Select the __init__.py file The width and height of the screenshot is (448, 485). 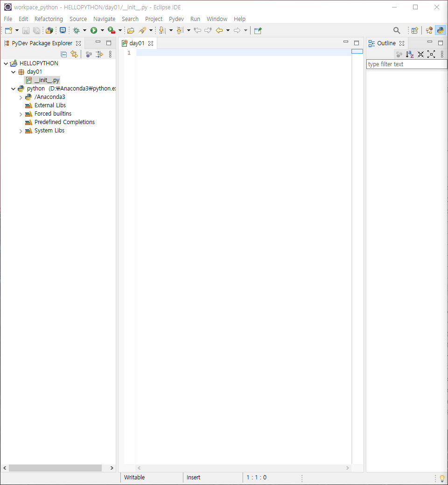42,80
